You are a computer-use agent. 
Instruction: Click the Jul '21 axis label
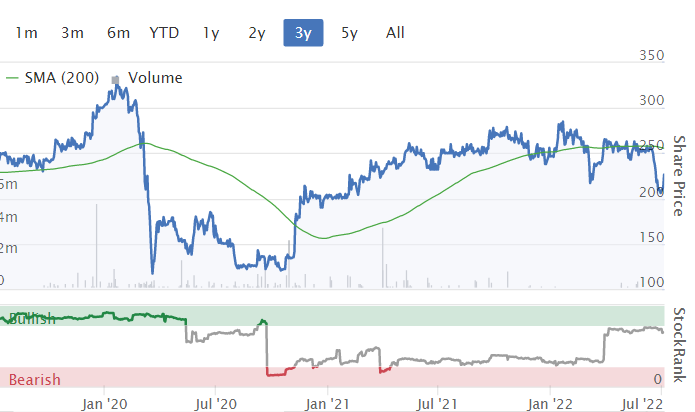click(437, 404)
